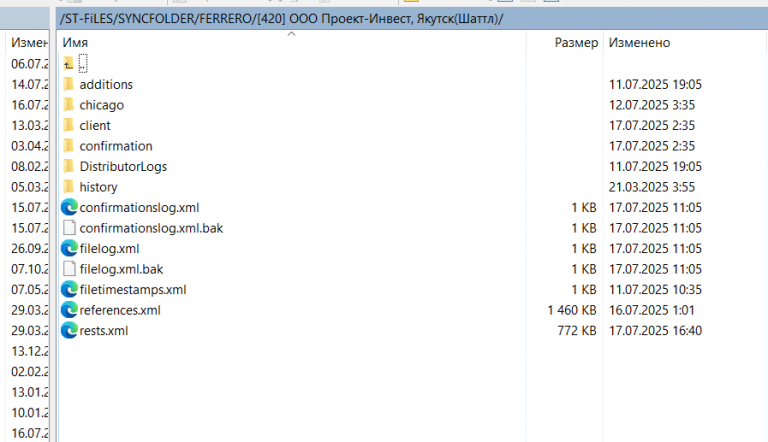Click the client folder icon

tap(69, 125)
